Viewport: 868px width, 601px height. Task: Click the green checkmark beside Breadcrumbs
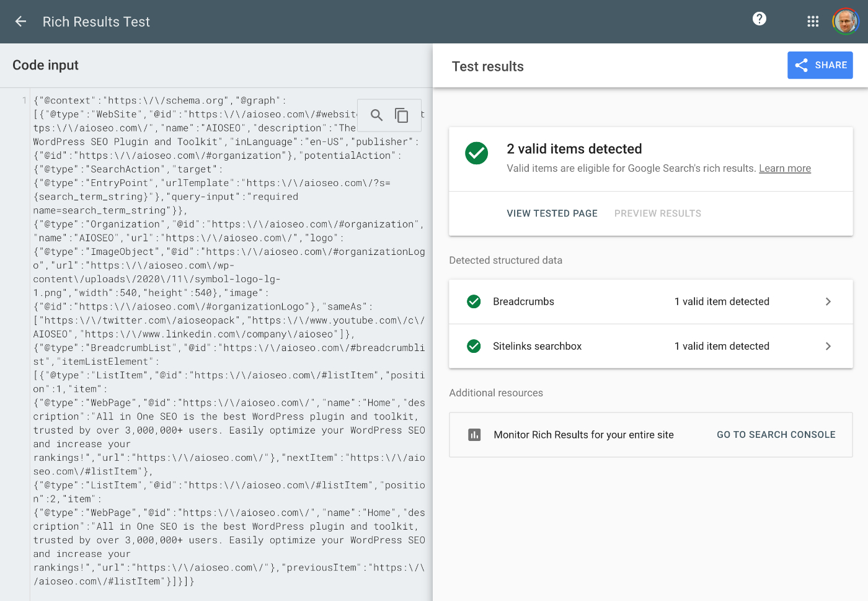tap(474, 301)
